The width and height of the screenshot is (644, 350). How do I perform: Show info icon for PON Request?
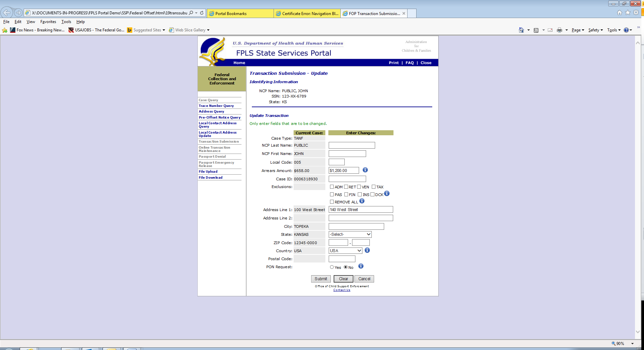[361, 266]
